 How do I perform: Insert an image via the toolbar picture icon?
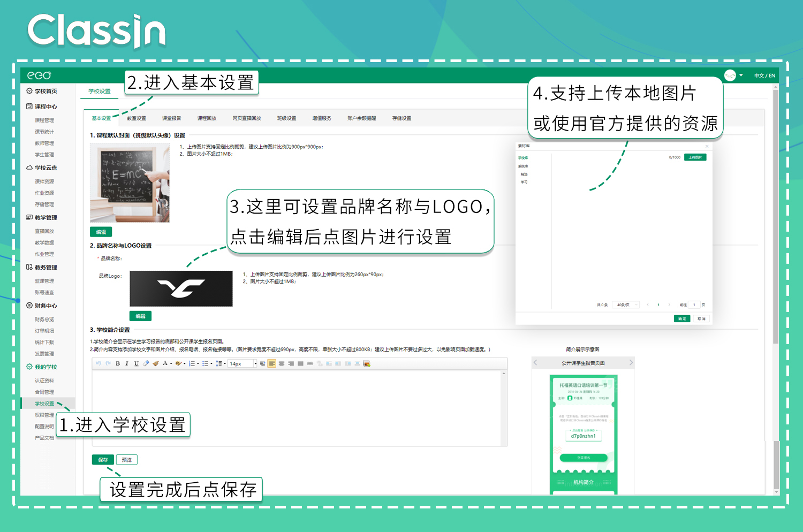(x=367, y=363)
